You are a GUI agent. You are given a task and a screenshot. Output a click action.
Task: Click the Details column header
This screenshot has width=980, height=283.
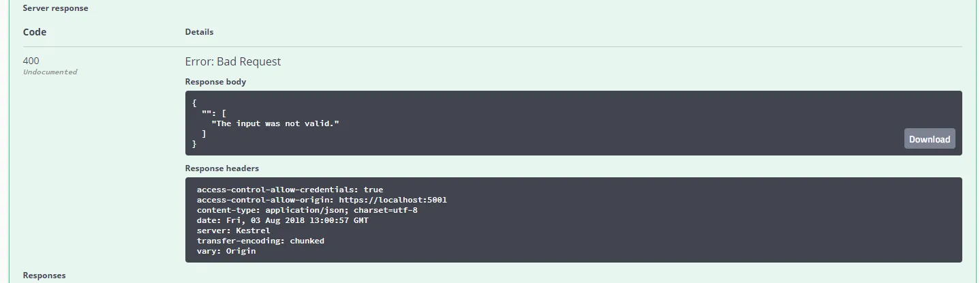click(199, 32)
